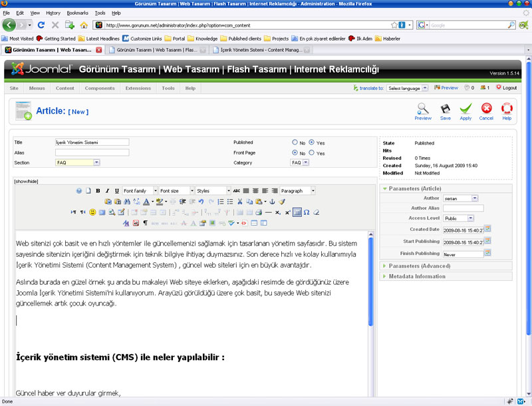This screenshot has height=406, width=532.
Task: Show paragraph marks with pilcrow icon
Action: (x=145, y=223)
